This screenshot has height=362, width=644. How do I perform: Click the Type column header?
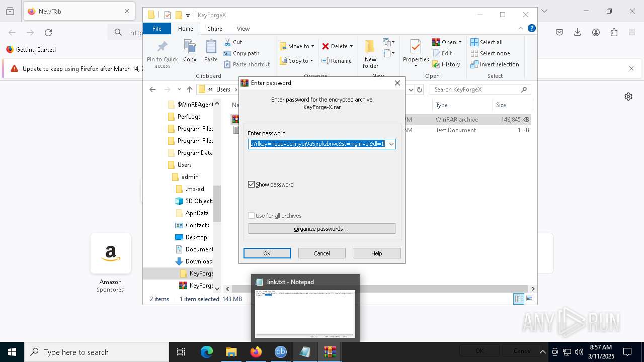click(x=462, y=105)
